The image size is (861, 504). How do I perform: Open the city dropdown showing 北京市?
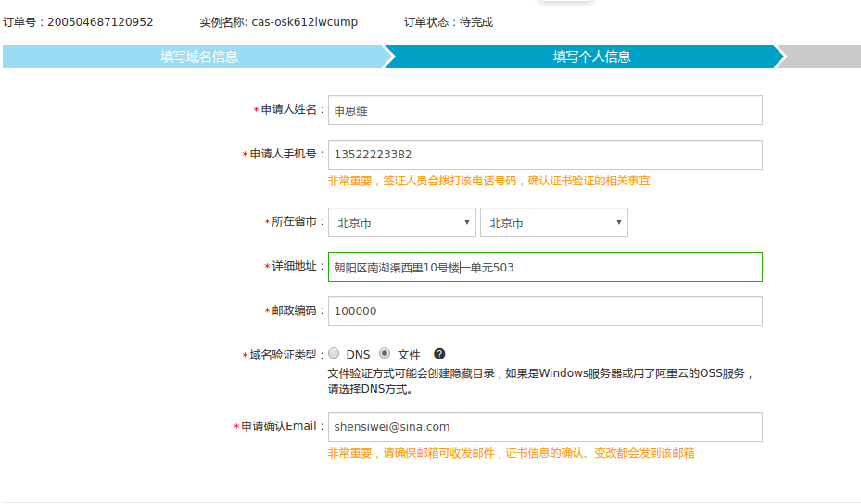pyautogui.click(x=554, y=222)
